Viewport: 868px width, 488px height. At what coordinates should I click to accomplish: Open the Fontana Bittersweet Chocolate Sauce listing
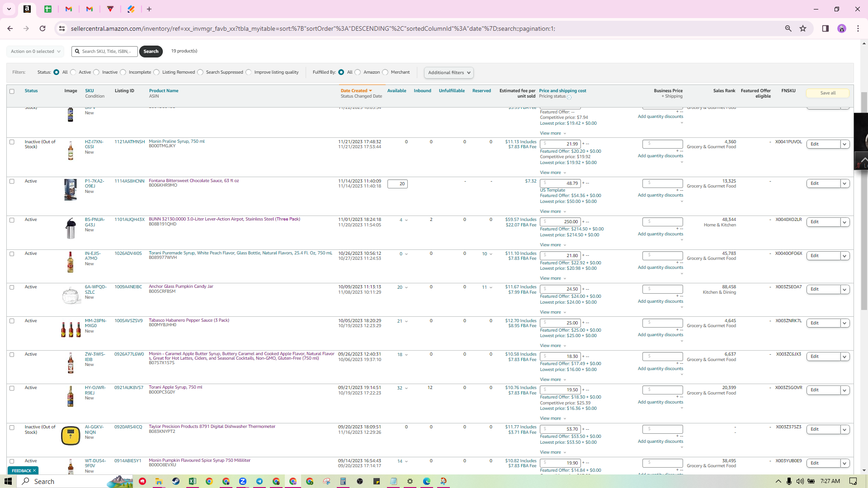[194, 181]
